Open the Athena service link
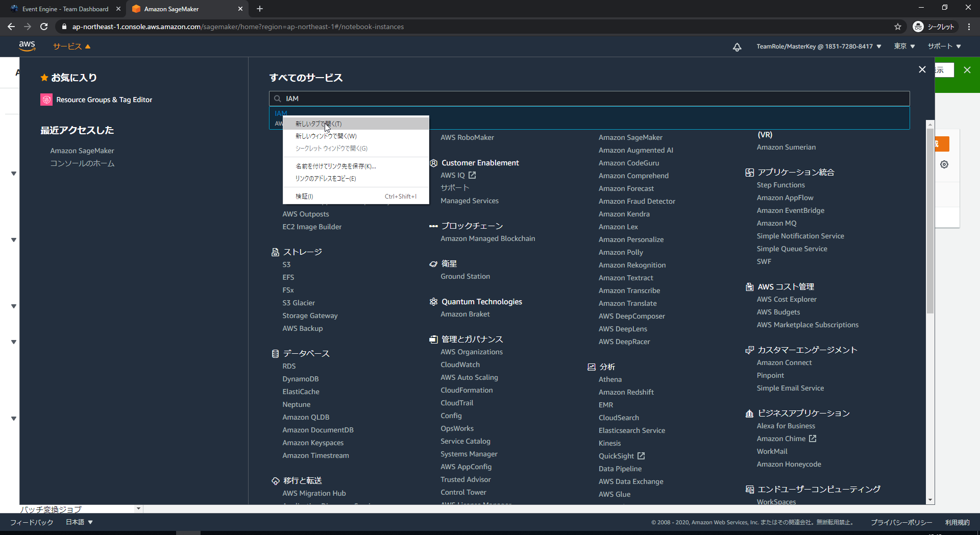Viewport: 980px width, 535px height. tap(610, 379)
